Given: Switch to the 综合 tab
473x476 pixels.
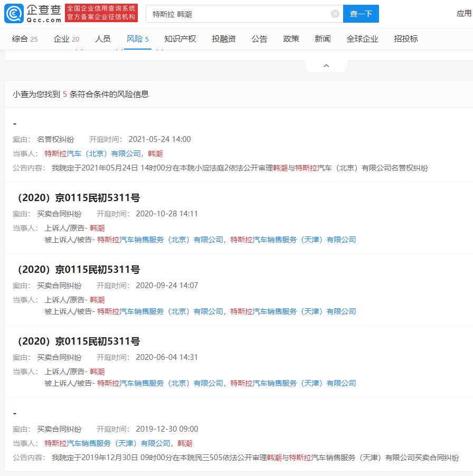Looking at the screenshot, I should (25, 39).
